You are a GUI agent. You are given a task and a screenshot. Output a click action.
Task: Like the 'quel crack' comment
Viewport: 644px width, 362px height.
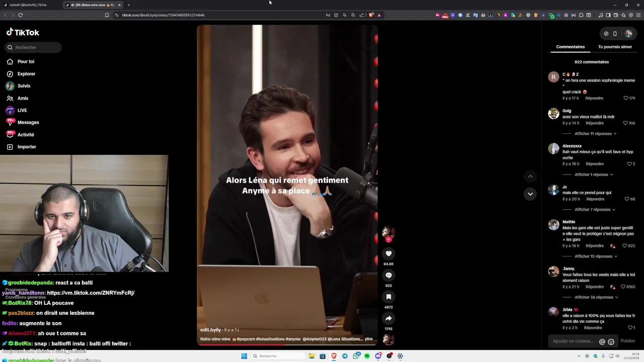tap(626, 98)
